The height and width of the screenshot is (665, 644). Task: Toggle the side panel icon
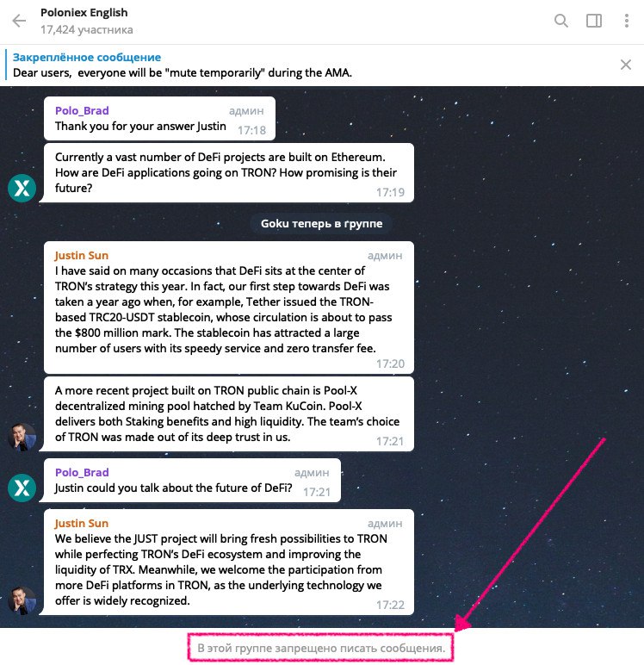593,21
